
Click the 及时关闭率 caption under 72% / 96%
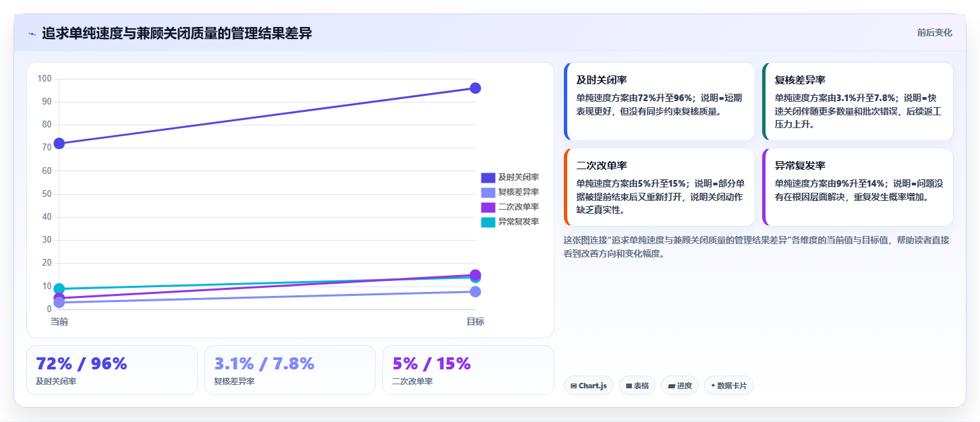tap(56, 382)
